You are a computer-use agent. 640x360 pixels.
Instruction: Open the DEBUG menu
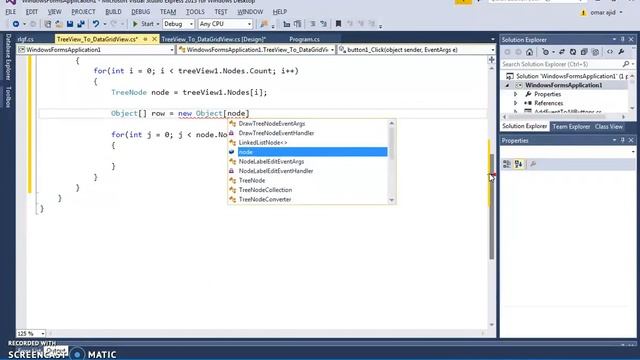point(140,12)
